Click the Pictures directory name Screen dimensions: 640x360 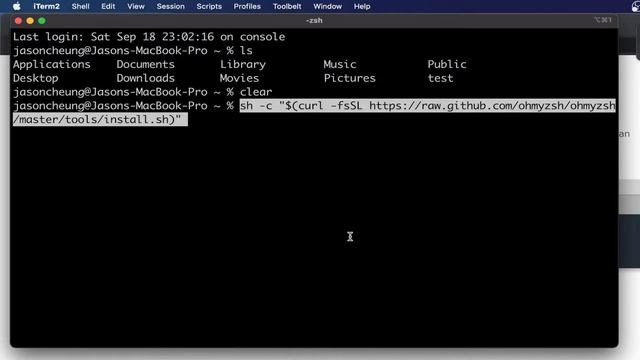pyautogui.click(x=350, y=78)
